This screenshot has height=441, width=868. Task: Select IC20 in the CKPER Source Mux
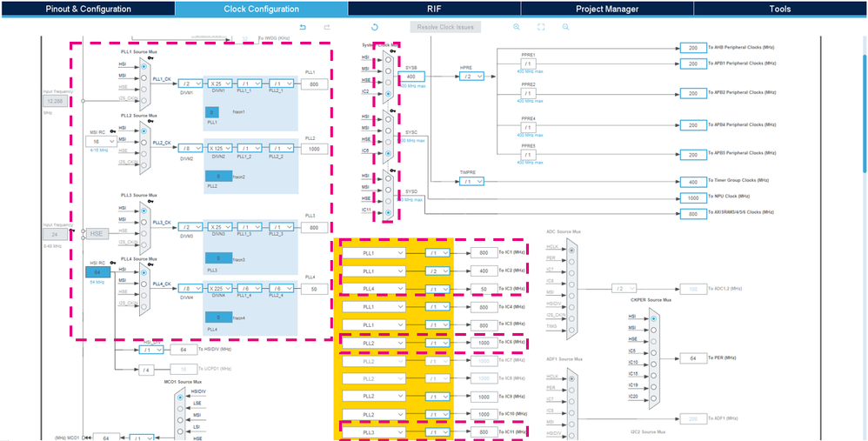[x=654, y=398]
